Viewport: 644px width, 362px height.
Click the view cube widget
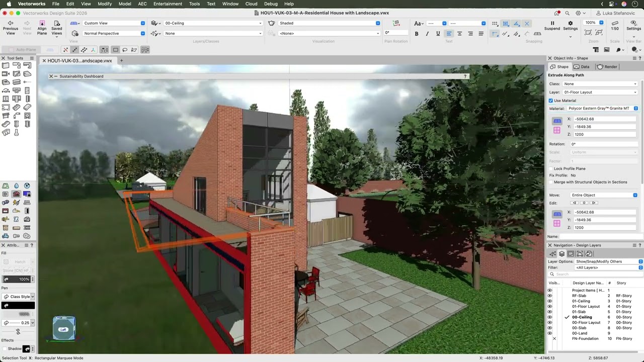(64, 328)
